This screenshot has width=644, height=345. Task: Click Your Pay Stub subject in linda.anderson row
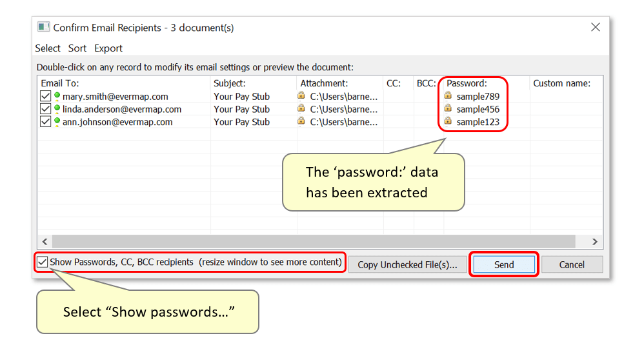point(241,109)
